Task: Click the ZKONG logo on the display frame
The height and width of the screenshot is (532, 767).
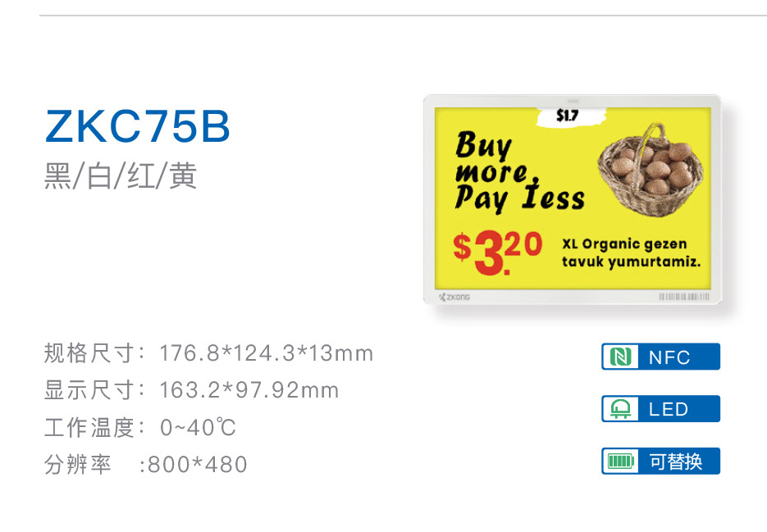Action: (455, 296)
